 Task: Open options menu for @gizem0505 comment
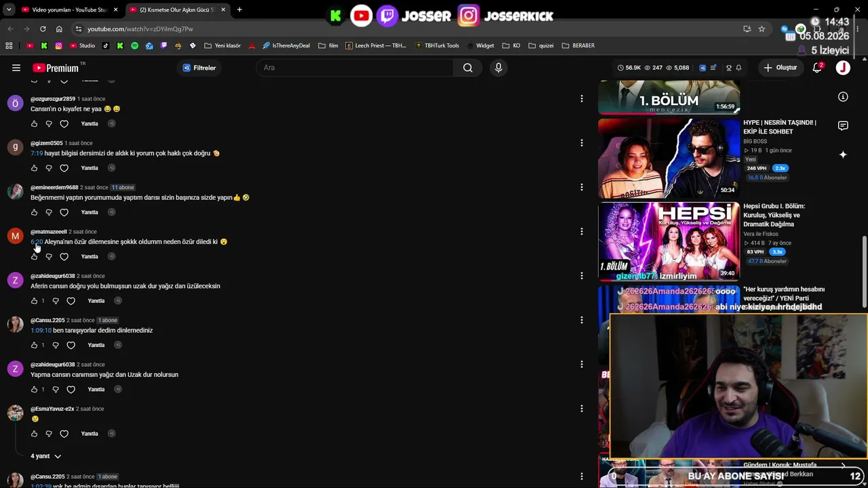[581, 142]
